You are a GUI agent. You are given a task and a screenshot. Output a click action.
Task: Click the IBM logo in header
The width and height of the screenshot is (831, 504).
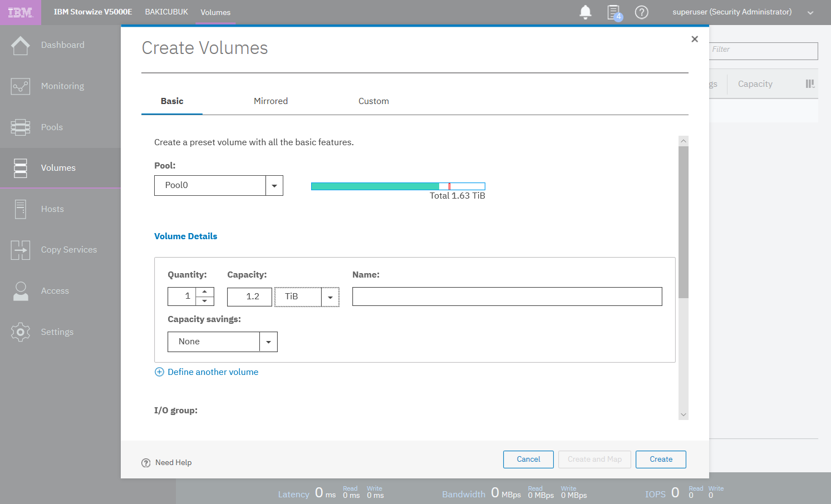pos(20,12)
